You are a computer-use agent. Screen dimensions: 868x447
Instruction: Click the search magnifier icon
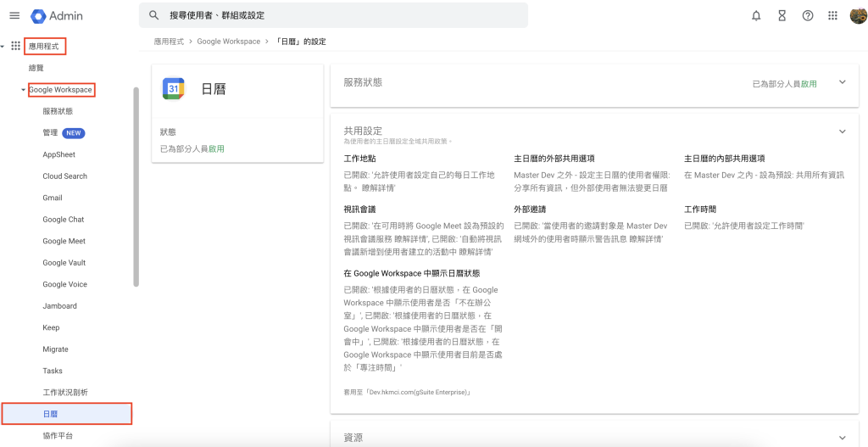154,15
